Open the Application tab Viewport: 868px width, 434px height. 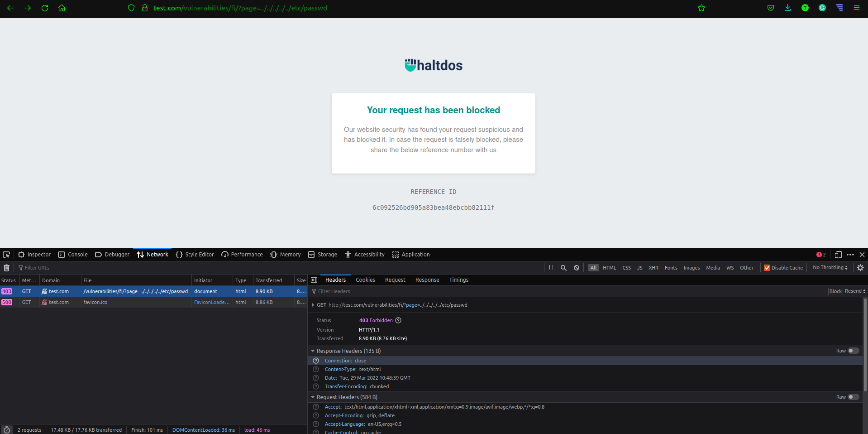[411, 255]
